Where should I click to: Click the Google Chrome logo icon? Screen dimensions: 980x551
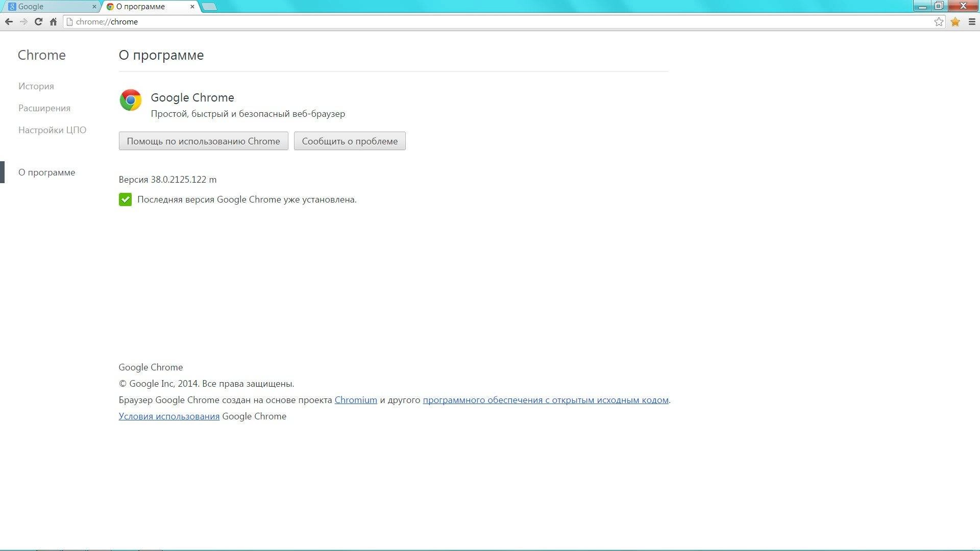coord(131,100)
